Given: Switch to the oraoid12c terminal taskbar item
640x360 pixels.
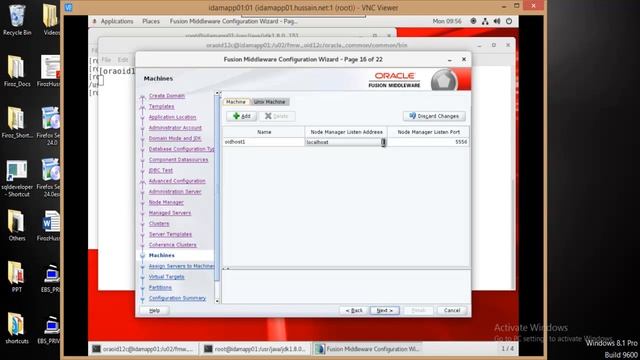Looking at the screenshot, I should tap(143, 349).
